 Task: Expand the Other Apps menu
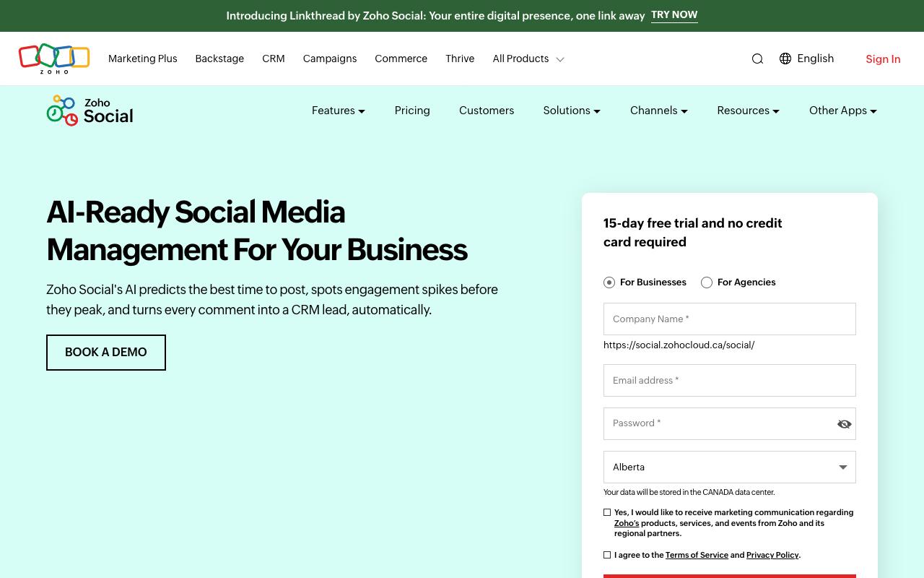(843, 111)
